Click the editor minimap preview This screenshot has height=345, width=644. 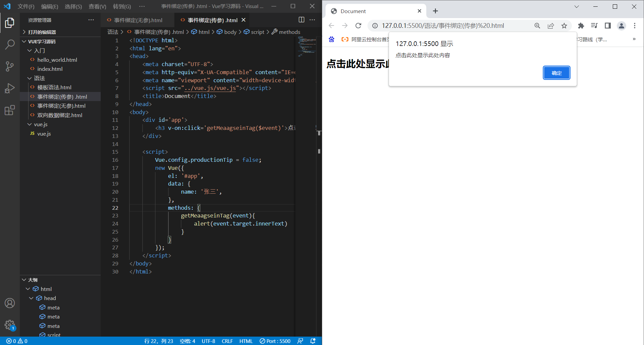tap(306, 47)
